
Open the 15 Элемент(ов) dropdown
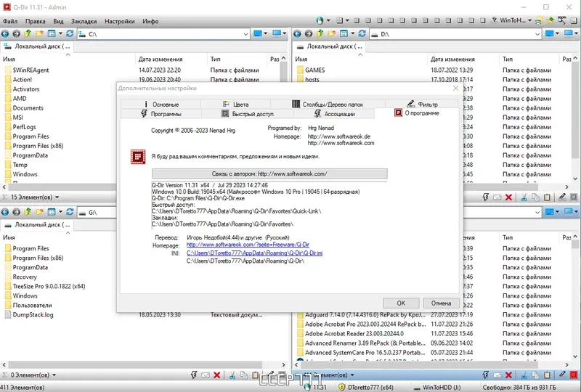coord(57,197)
